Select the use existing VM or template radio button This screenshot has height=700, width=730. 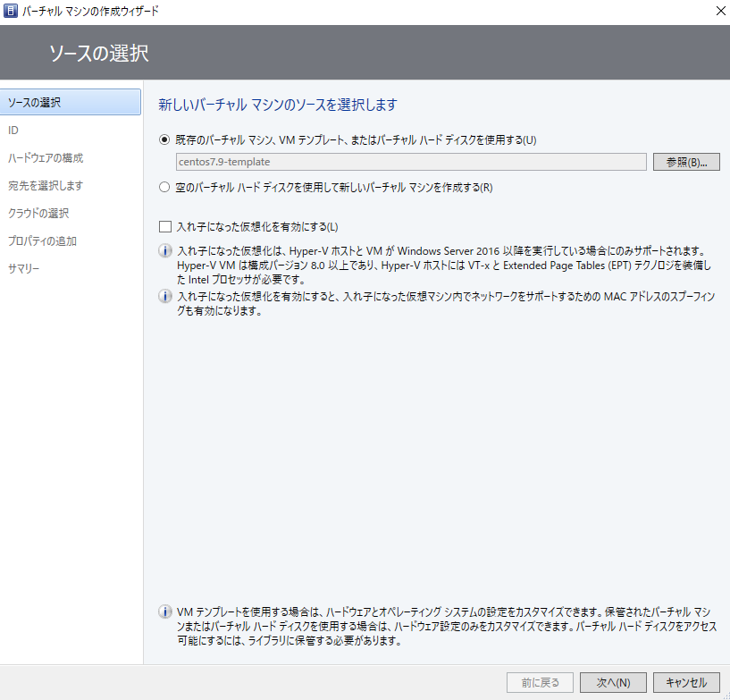(164, 139)
